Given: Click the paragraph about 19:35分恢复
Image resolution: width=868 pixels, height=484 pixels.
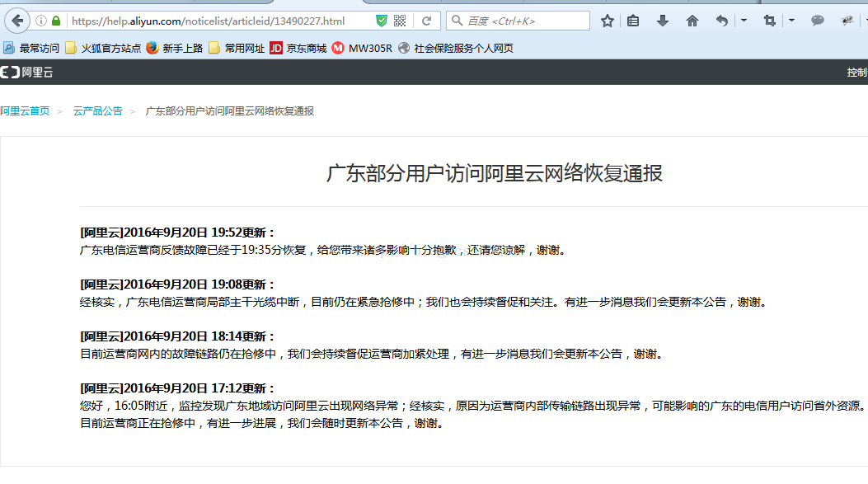Looking at the screenshot, I should pyautogui.click(x=325, y=251).
